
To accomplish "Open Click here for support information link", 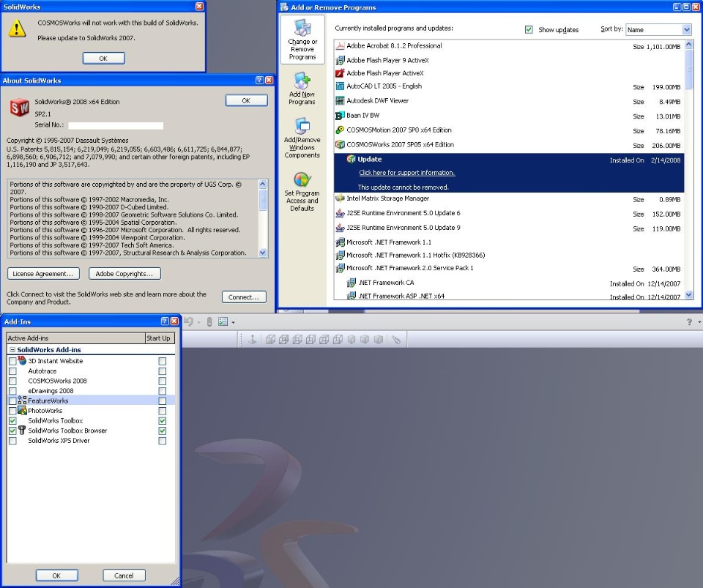I will tap(406, 173).
